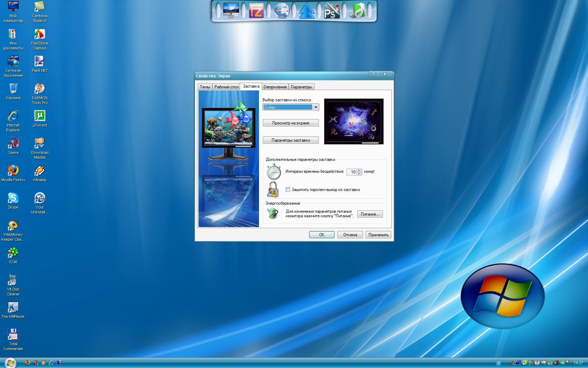Open the FastStone Capture desktop icon
Image resolution: width=588 pixels, height=368 pixels.
click(40, 39)
